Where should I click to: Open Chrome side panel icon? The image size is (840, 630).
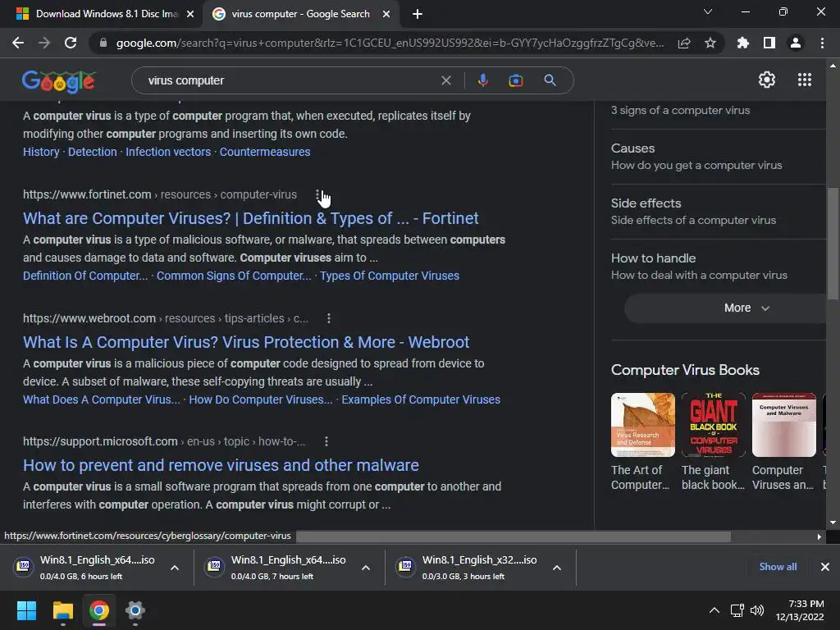769,43
